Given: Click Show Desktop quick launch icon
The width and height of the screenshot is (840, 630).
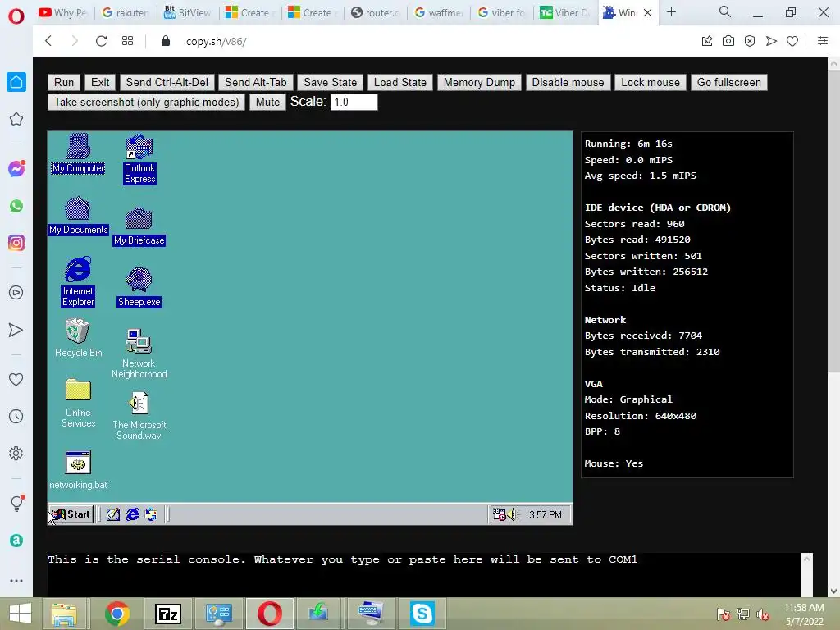Looking at the screenshot, I should 113,514.
